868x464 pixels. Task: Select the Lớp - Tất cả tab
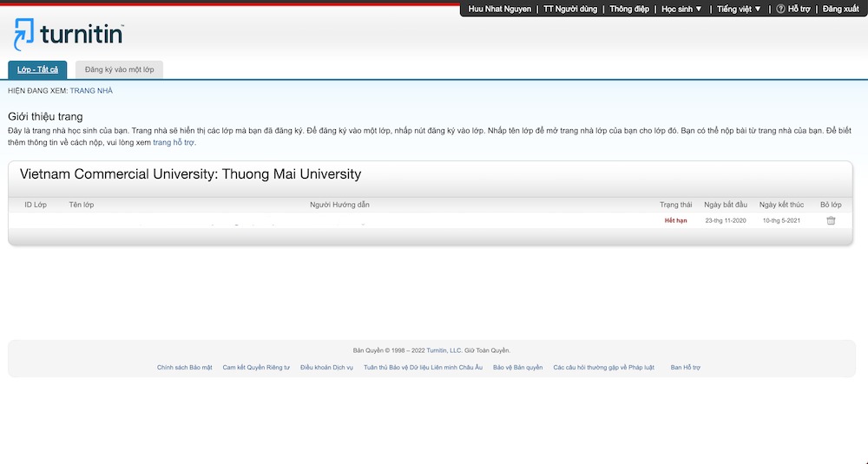click(x=37, y=69)
